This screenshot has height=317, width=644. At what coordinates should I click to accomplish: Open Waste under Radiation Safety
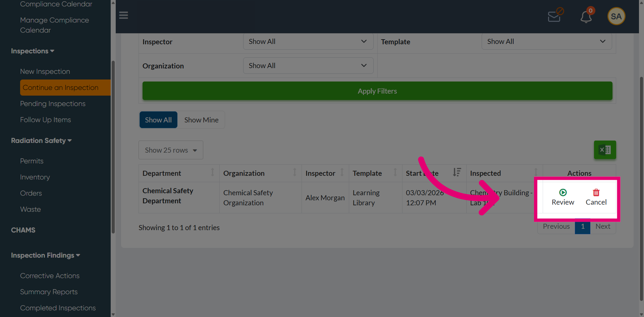[30, 209]
